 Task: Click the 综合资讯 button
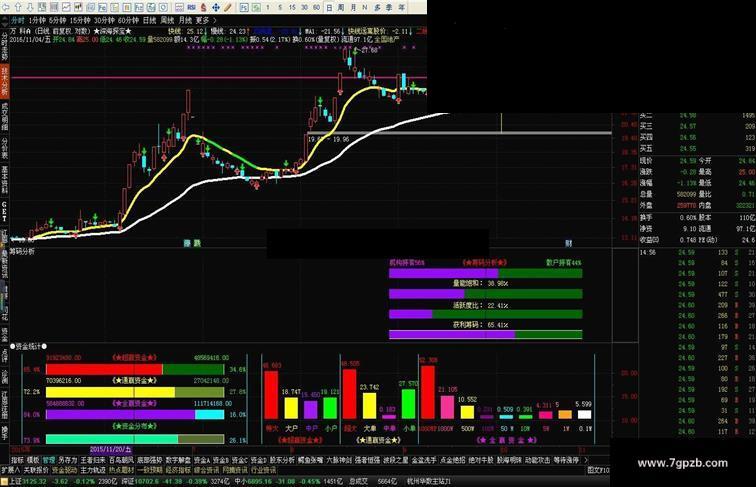[x=206, y=470]
